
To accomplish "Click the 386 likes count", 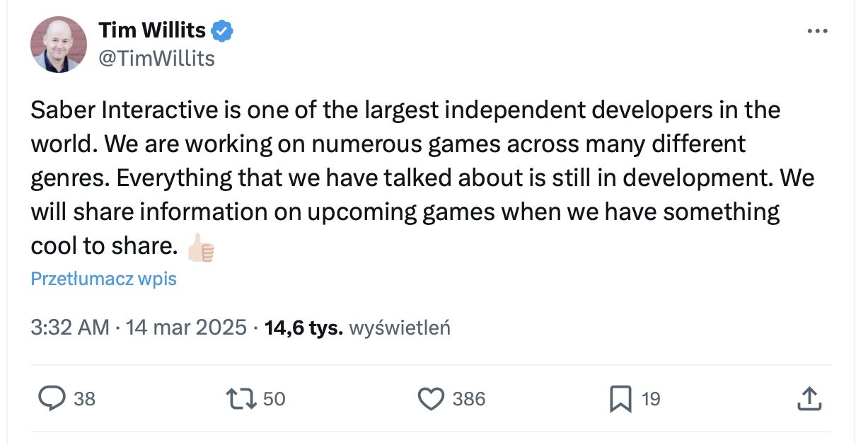I will [x=468, y=399].
